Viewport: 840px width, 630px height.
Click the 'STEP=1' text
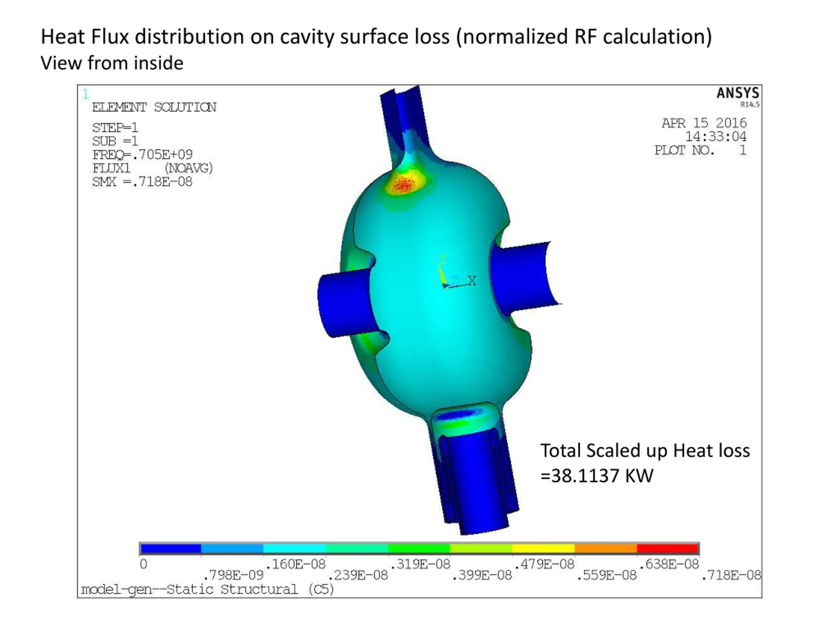[115, 127]
